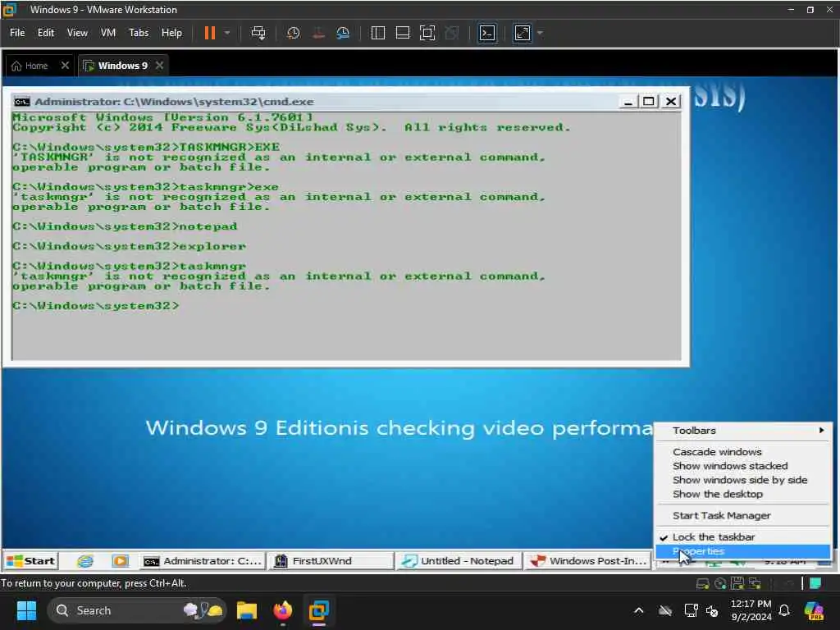Take a snapshot of this virtual machine
The width and height of the screenshot is (840, 630).
coord(293,33)
